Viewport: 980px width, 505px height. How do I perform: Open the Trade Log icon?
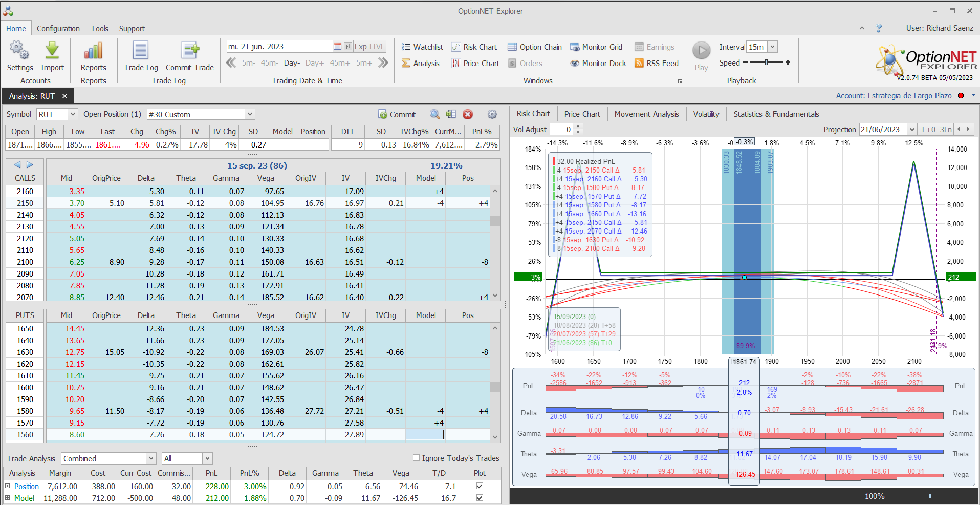coord(141,51)
